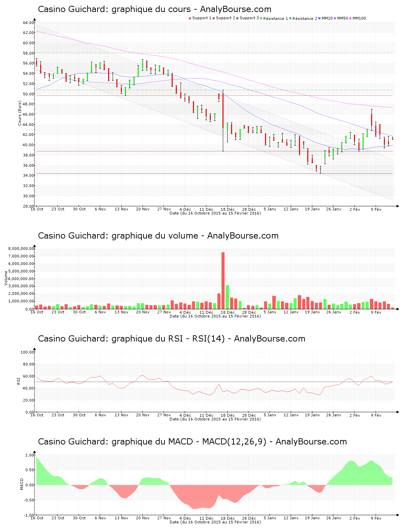The width and height of the screenshot is (412, 532).
Task: Click the Support 1 legend color swatch
Action: pos(190,18)
